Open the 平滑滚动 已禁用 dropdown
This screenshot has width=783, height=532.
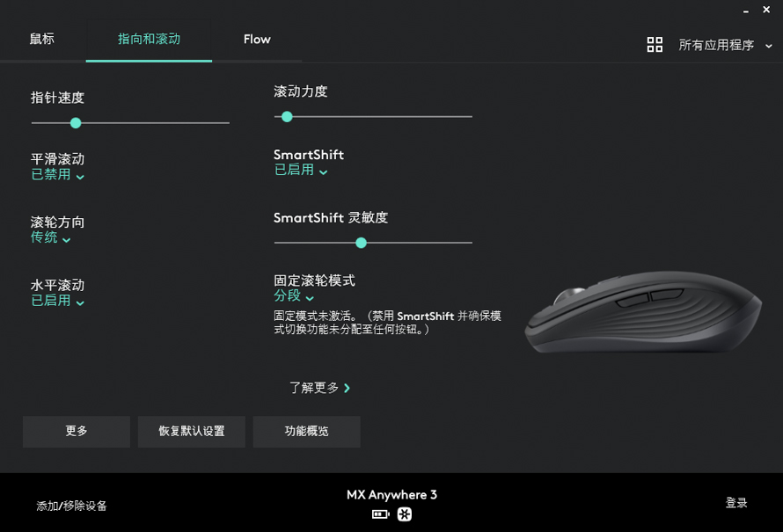tap(57, 175)
